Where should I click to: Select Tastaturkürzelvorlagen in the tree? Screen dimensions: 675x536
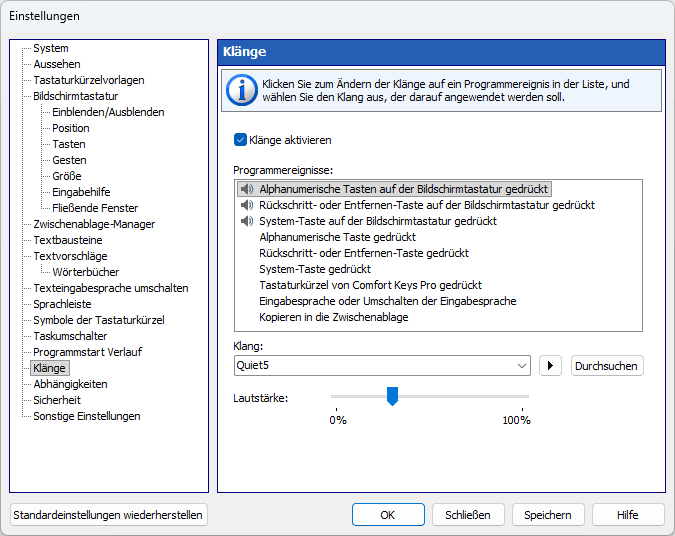click(89, 80)
